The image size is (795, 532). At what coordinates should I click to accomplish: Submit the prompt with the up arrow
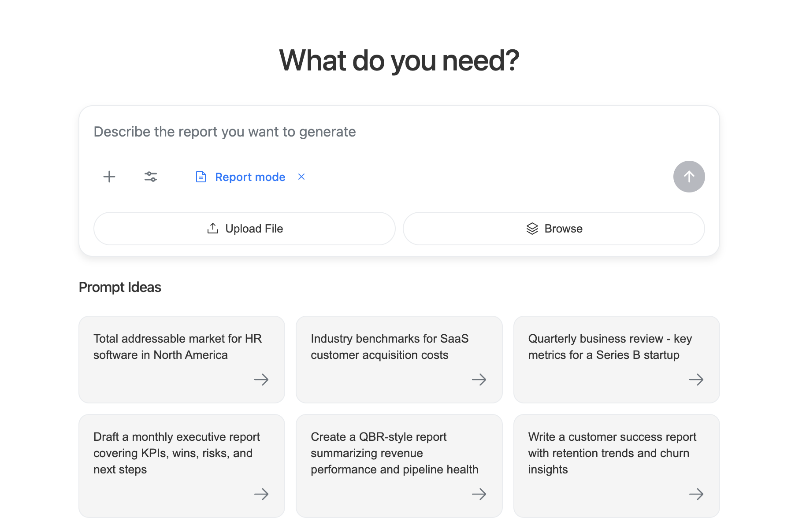point(689,177)
